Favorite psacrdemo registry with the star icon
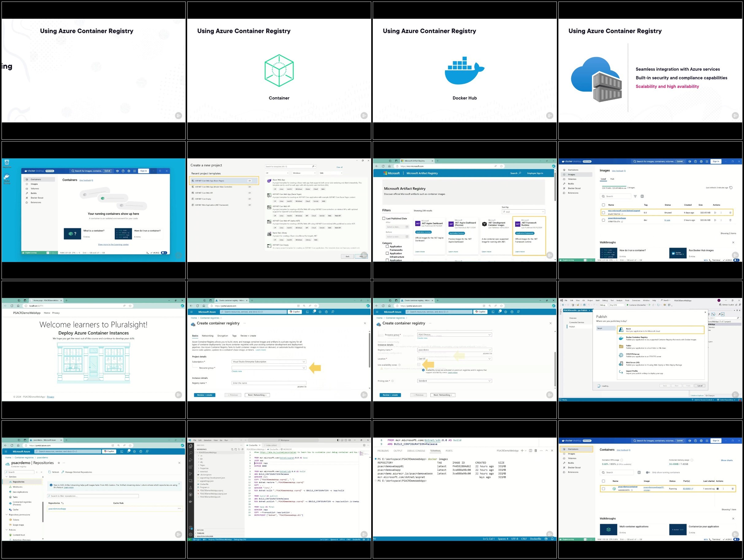This screenshot has height=560, width=744. [59, 463]
